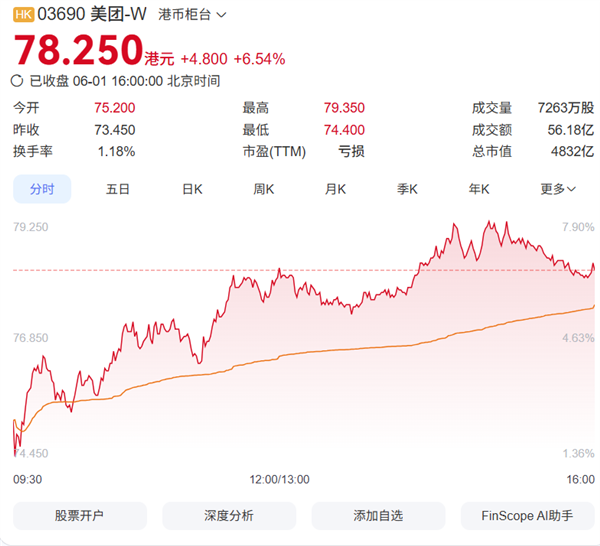Click the 09:30 time axis label
The image size is (600, 546).
pos(28,479)
